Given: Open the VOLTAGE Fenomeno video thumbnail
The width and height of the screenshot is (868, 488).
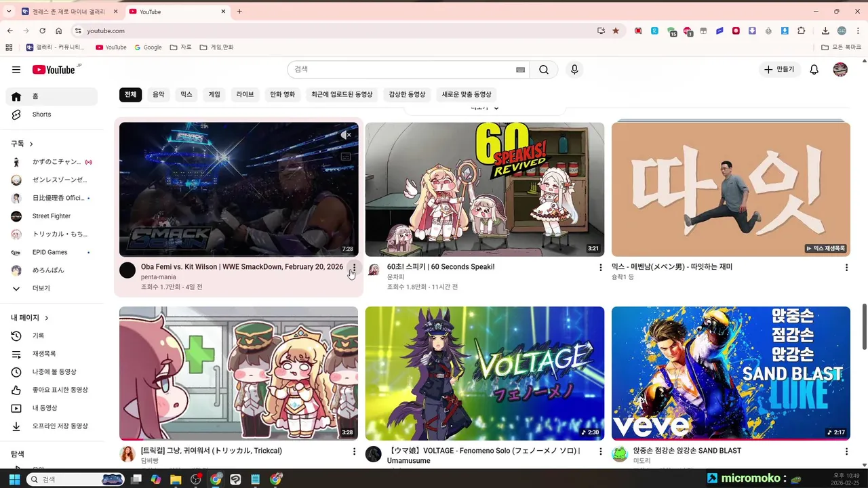Looking at the screenshot, I should pos(485,373).
